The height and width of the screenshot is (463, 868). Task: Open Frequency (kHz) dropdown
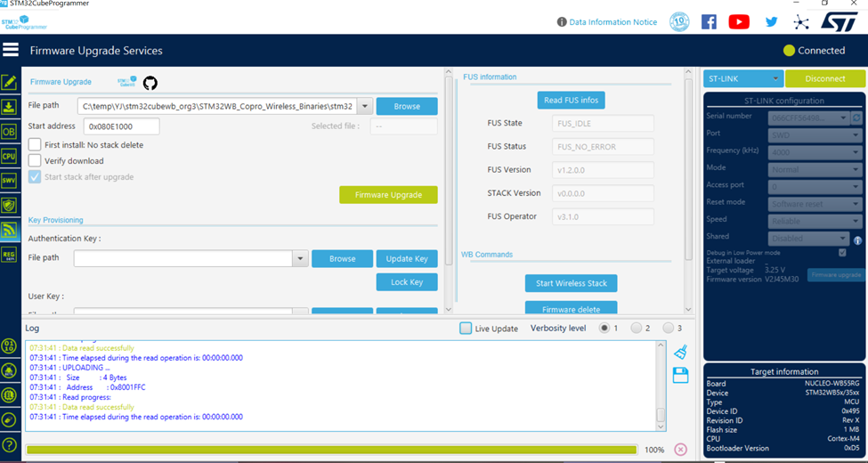814,152
